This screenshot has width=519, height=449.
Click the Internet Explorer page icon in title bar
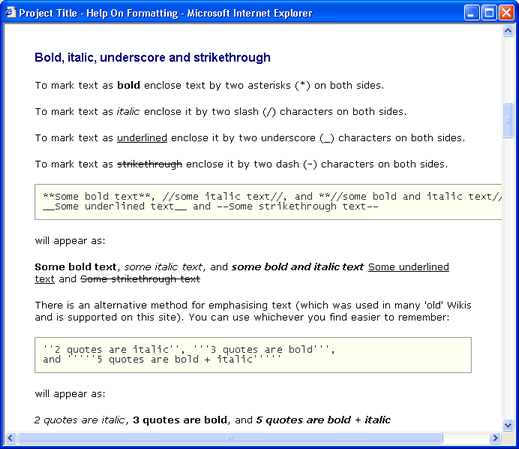click(10, 12)
